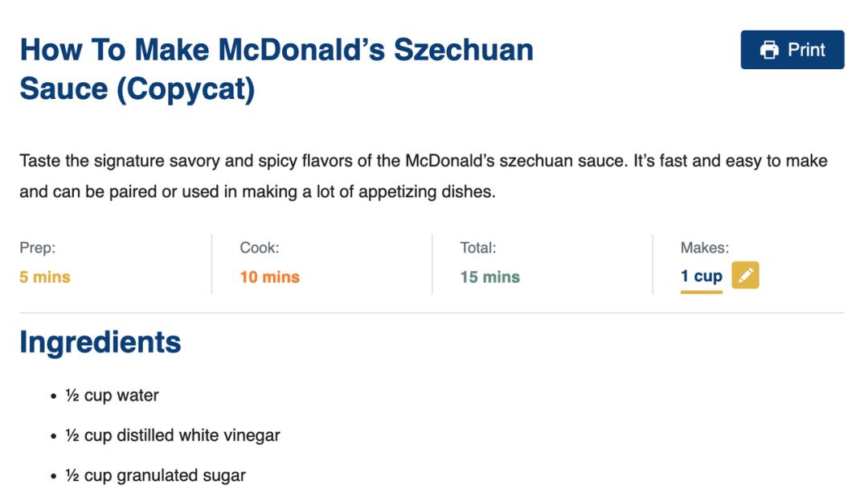Click the 'Total:' label

click(478, 248)
